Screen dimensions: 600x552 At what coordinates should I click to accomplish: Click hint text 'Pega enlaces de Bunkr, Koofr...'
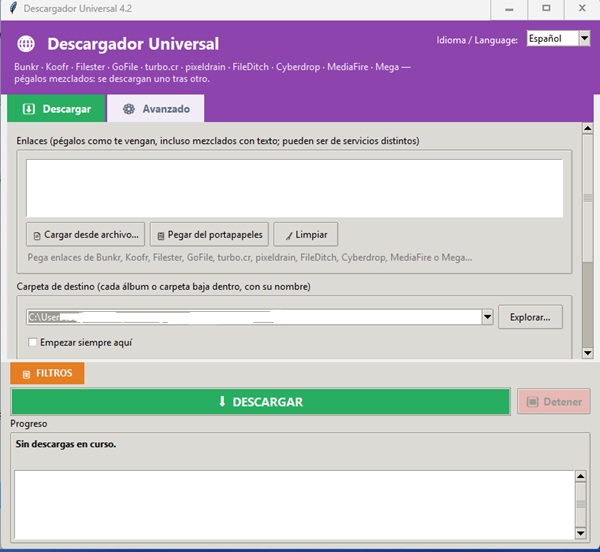249,257
